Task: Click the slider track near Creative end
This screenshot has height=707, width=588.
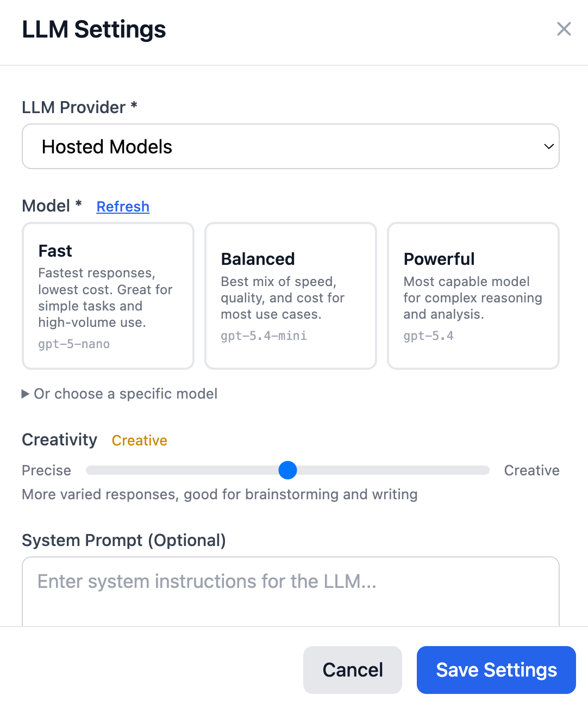Action: (x=467, y=470)
